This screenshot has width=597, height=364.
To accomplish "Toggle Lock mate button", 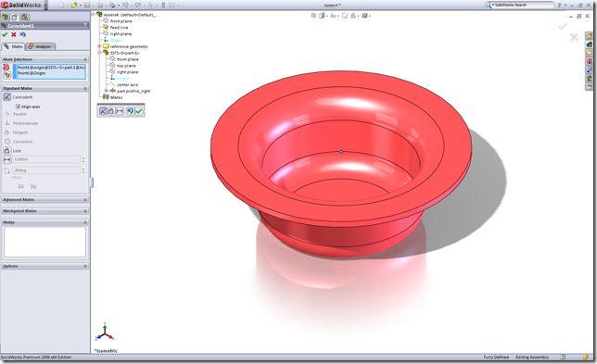I will [6, 151].
